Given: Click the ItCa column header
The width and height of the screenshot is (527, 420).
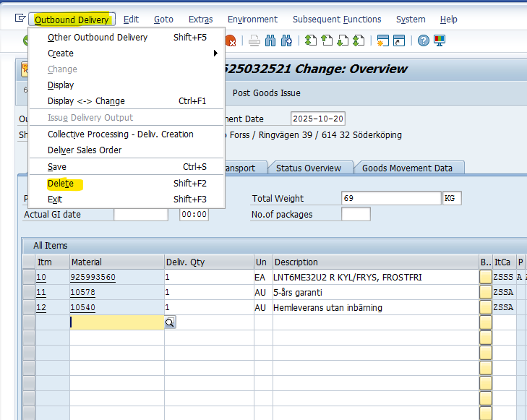Looking at the screenshot, I should [504, 262].
